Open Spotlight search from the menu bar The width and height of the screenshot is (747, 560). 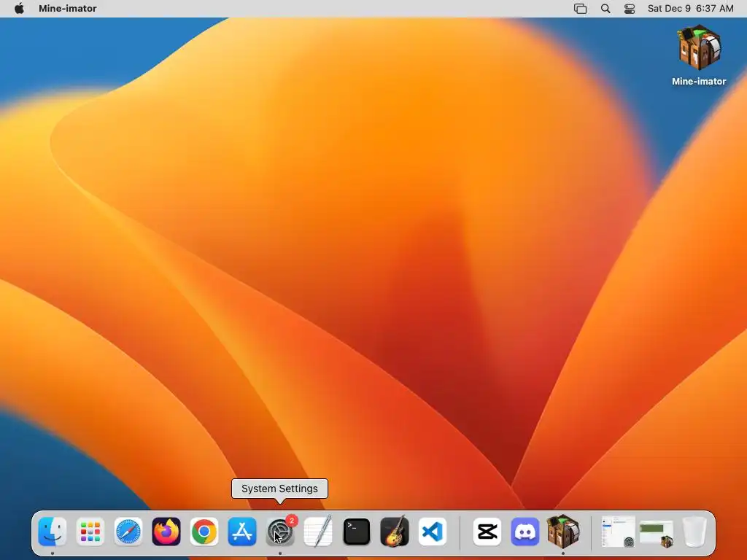tap(605, 9)
